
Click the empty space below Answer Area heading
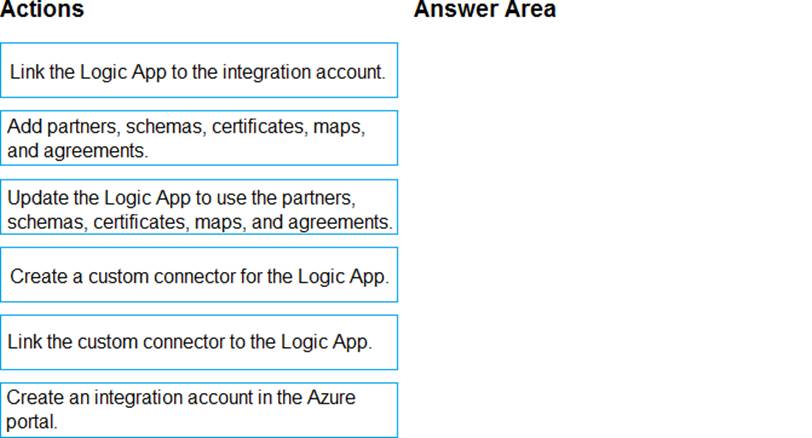coord(600,220)
